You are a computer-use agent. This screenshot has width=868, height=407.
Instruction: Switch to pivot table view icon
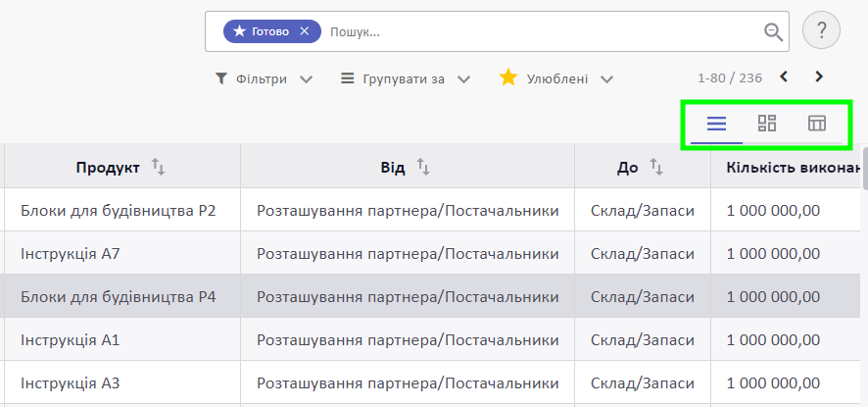[x=816, y=124]
